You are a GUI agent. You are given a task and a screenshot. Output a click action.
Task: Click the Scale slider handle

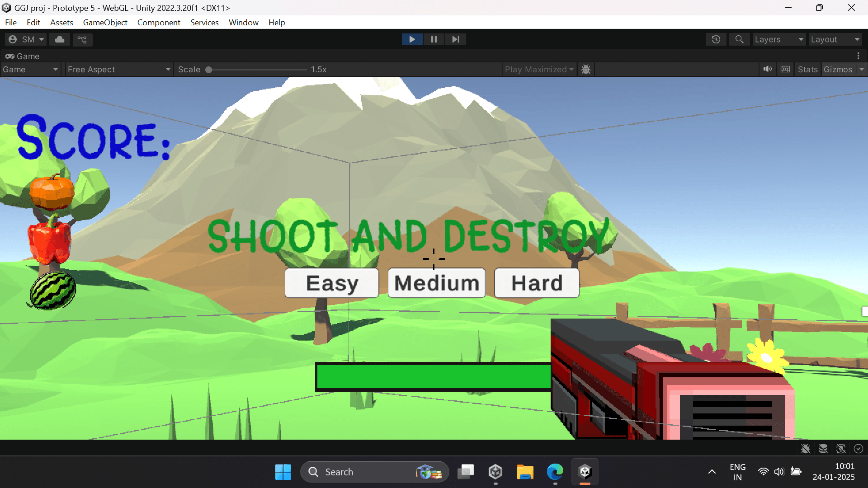[x=208, y=70]
